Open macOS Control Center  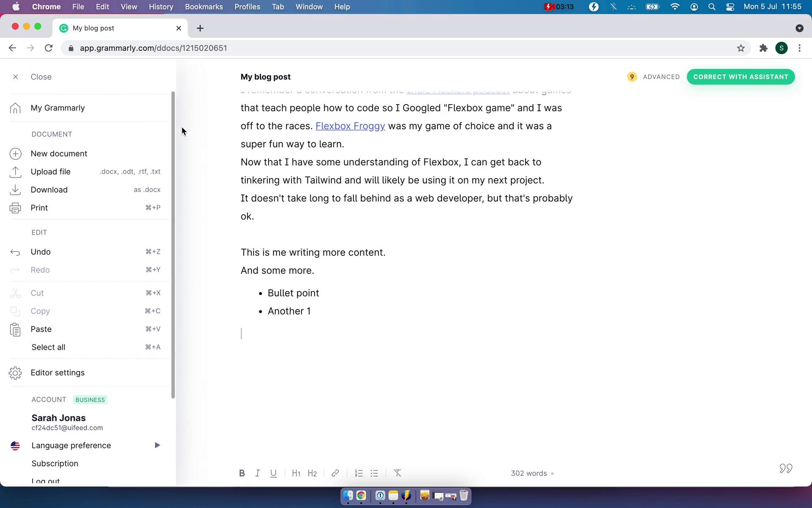[730, 7]
